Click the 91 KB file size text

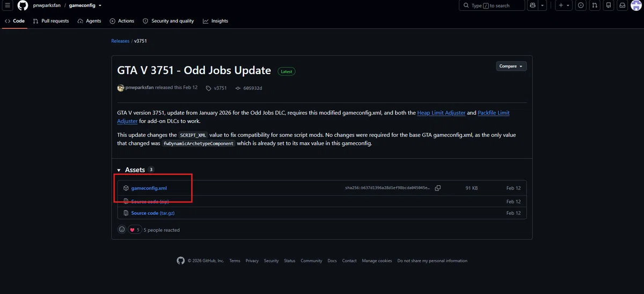tap(471, 188)
